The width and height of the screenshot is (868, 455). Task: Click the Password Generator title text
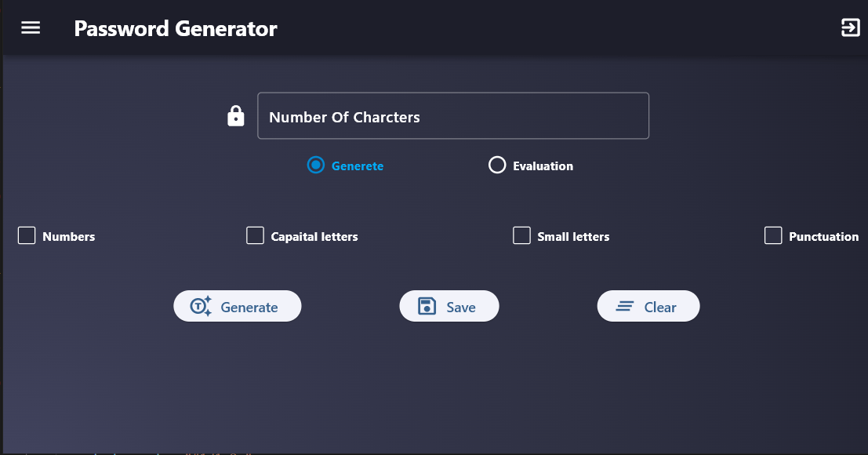(176, 29)
